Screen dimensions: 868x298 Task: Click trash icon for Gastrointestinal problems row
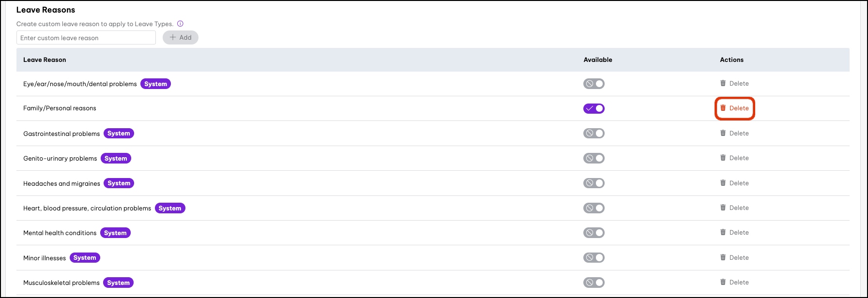click(723, 133)
